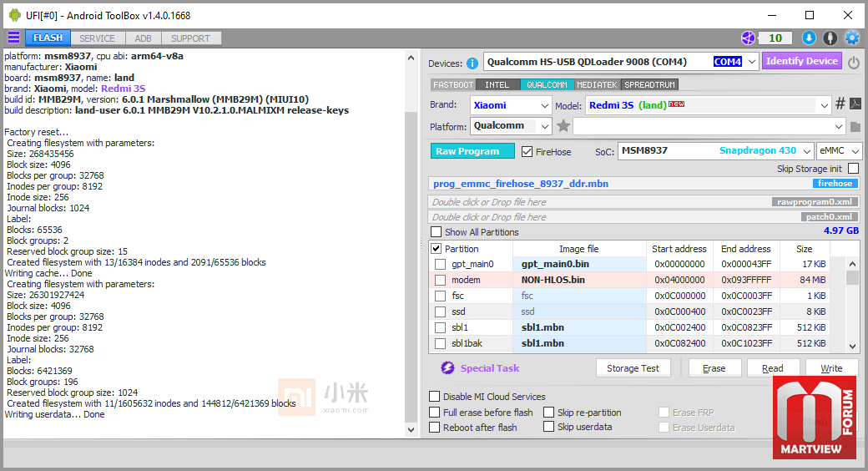
Task: Click the prog_emmc_firehose_8937_ddr.mbn file field
Action: [643, 184]
